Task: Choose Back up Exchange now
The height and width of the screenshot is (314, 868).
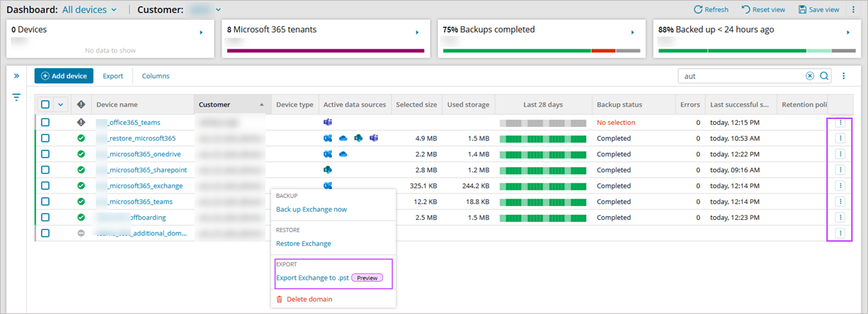Action: click(x=312, y=210)
